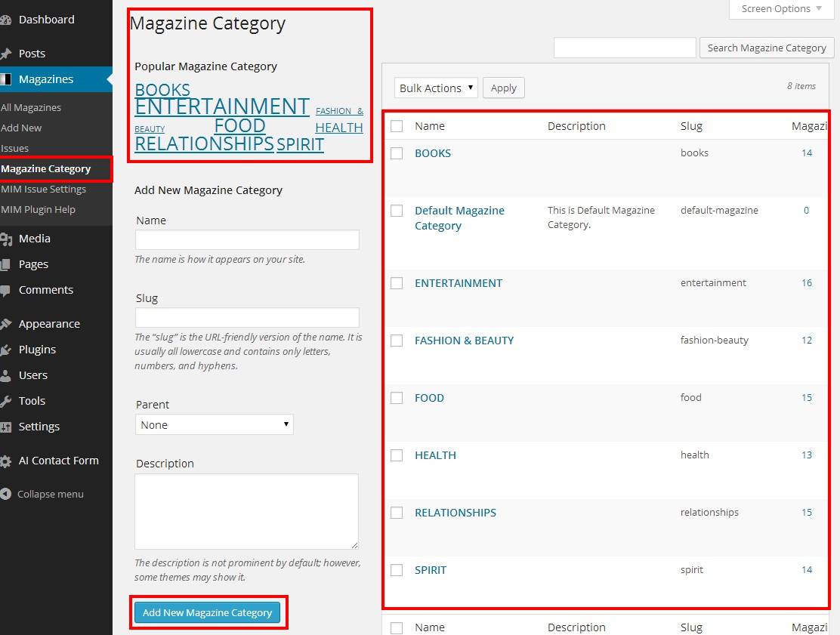Viewport: 840px width, 635px height.
Task: Sort by the top Name column header
Action: pos(430,126)
